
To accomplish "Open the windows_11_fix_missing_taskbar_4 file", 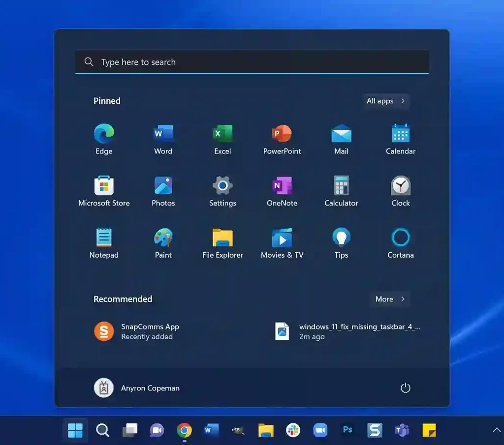I will coord(348,331).
